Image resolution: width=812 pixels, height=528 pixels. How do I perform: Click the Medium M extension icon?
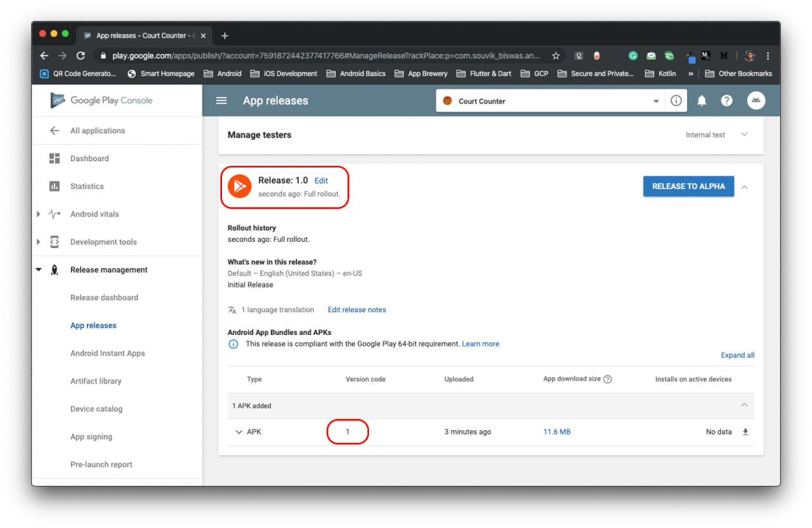(724, 56)
